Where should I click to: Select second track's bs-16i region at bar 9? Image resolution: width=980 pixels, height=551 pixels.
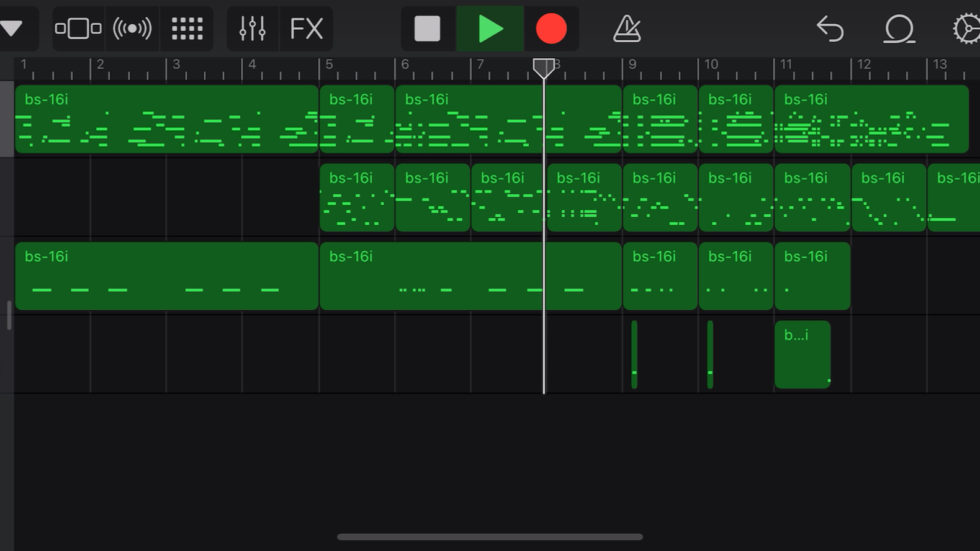tap(660, 198)
